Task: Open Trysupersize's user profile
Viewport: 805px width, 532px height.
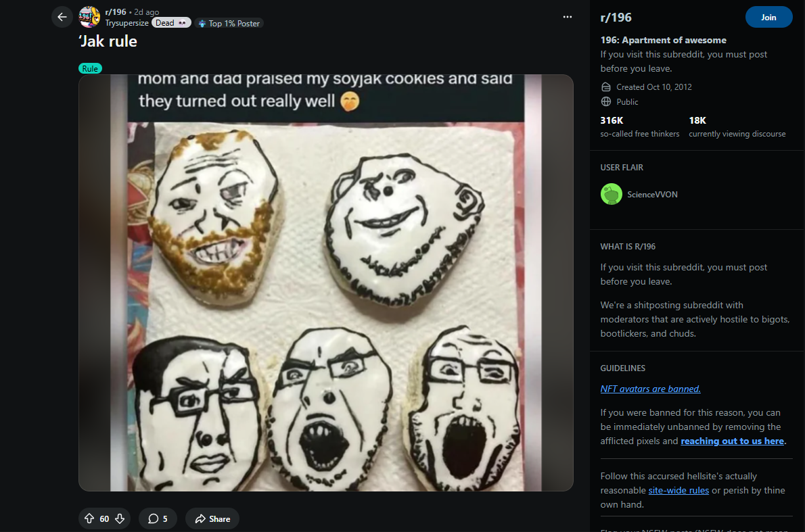Action: (x=127, y=23)
